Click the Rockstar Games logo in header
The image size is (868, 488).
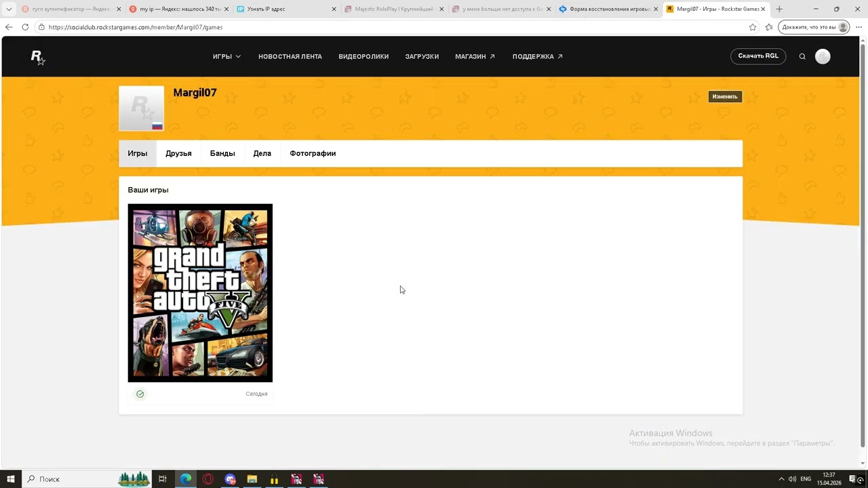point(38,58)
